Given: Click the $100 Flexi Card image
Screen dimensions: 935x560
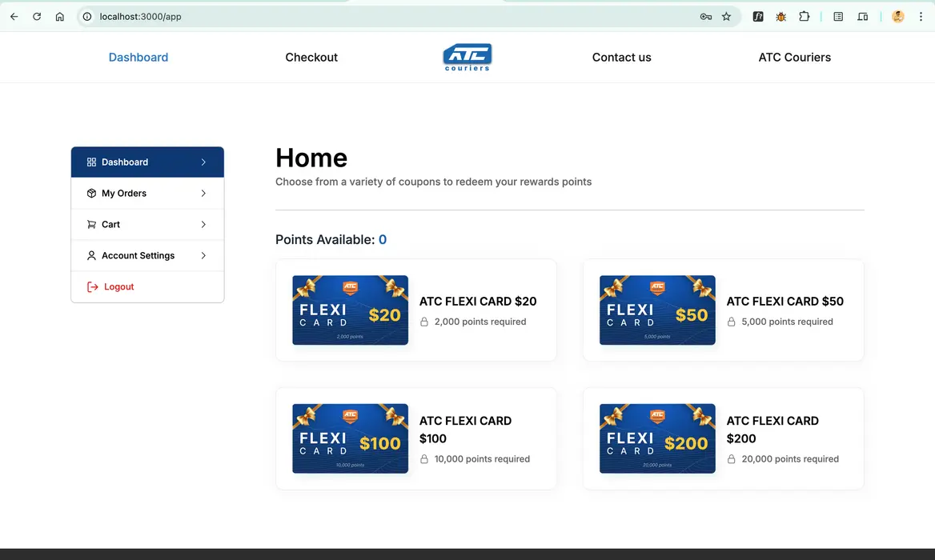Looking at the screenshot, I should click(x=350, y=438).
